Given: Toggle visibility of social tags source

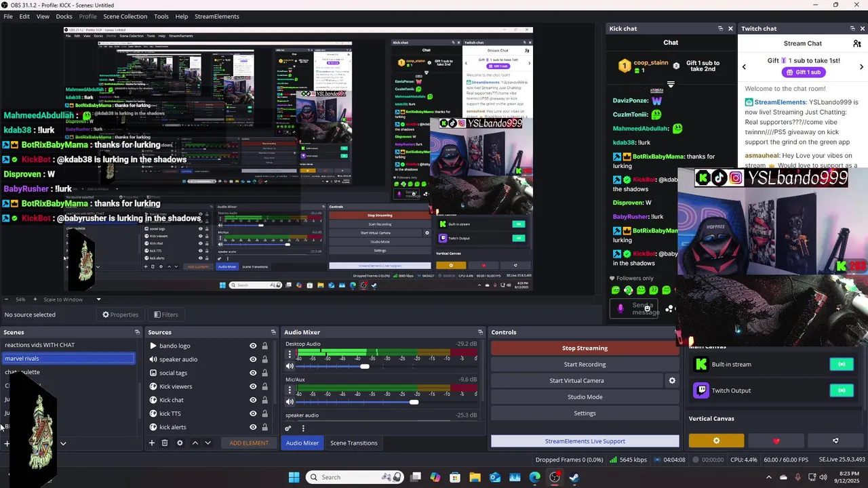Looking at the screenshot, I should pyautogui.click(x=253, y=373).
